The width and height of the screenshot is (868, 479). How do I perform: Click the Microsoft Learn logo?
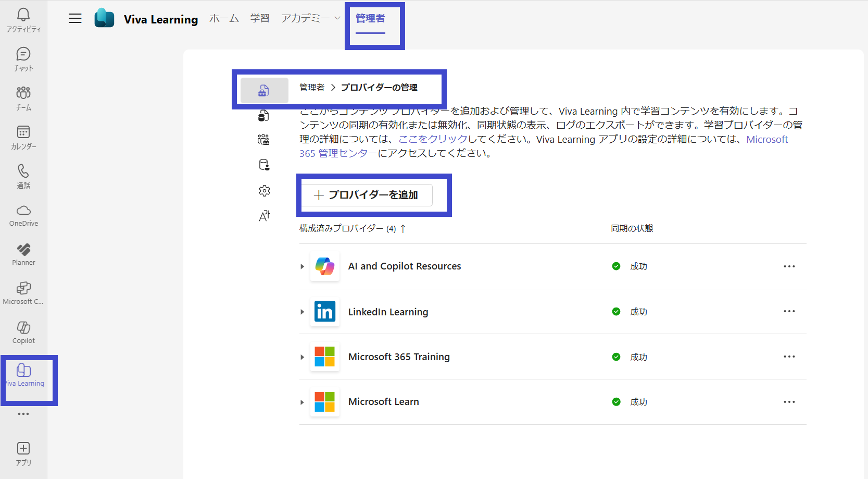325,402
